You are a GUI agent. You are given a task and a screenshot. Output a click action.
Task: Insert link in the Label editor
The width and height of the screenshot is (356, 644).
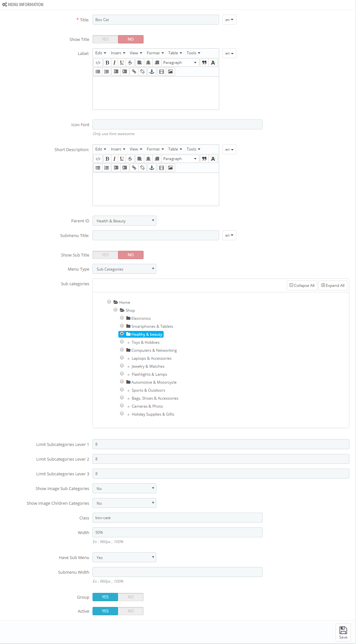click(134, 72)
